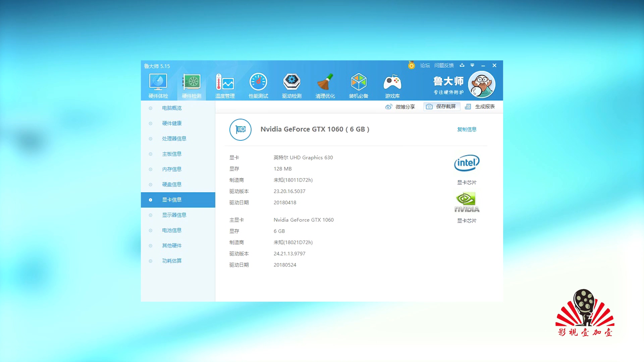
Task: Click the 清理优化 broom icon
Action: 325,86
